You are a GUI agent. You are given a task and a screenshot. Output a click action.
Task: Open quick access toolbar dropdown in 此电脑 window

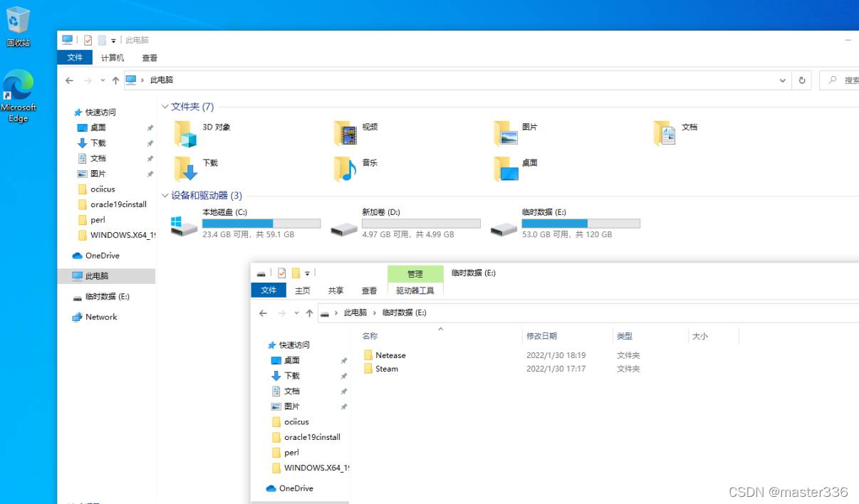click(113, 41)
